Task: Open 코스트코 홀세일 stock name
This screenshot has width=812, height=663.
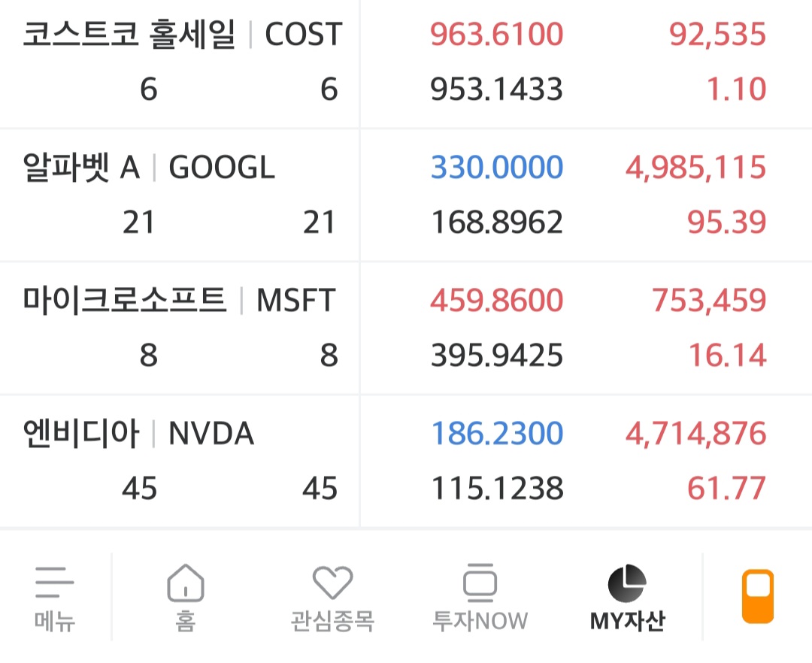Action: click(x=129, y=34)
